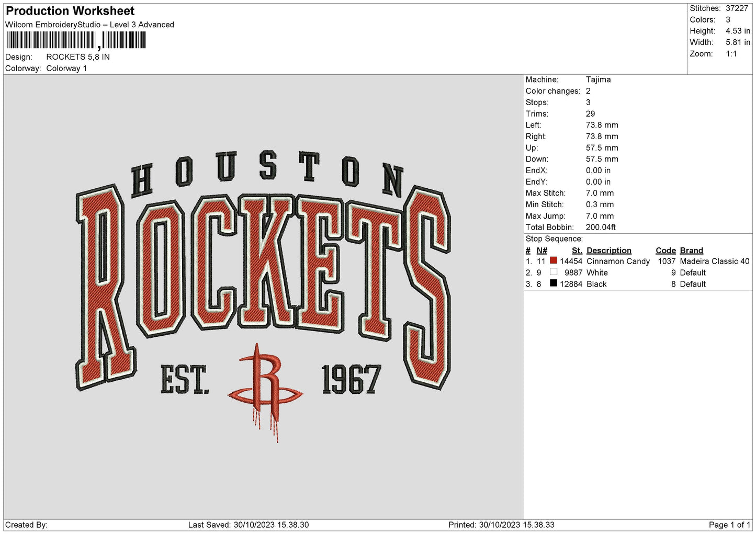Screen dimensions: 756x534
Task: Click the 'Printed: 30/10/2023 15.38.33' text
Action: (x=501, y=525)
